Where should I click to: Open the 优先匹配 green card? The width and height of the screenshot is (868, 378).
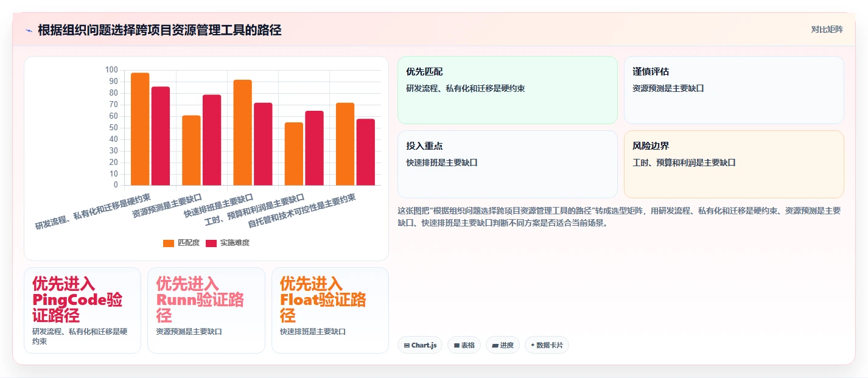tap(508, 90)
